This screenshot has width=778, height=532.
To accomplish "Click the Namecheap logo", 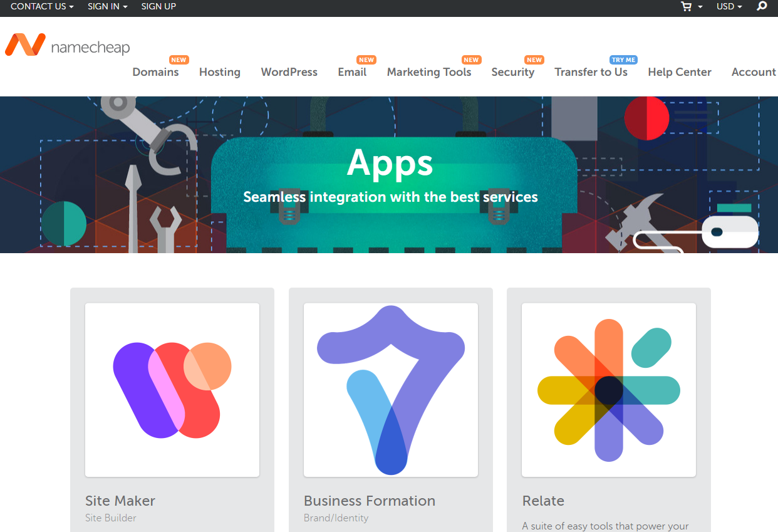I will 67,45.
